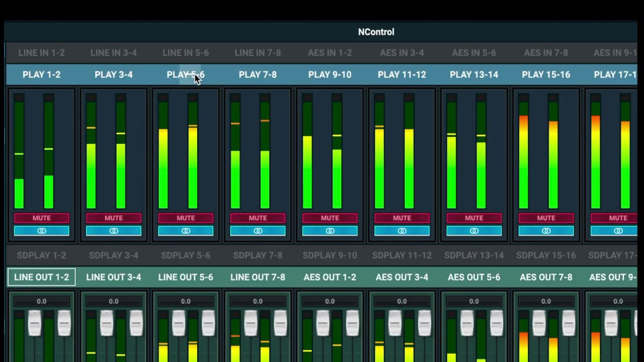Image resolution: width=644 pixels, height=362 pixels.
Task: Toggle MUTE on PLAY 13-14
Action: tap(474, 218)
